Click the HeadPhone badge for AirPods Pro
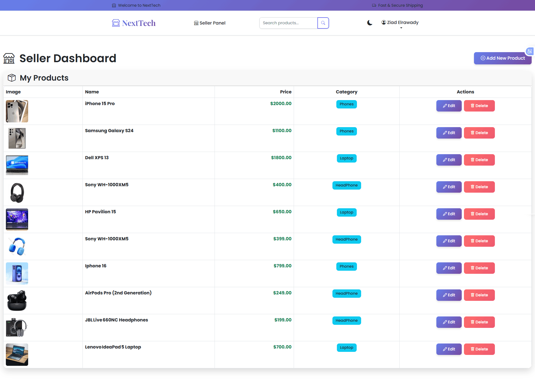Image resolution: width=535 pixels, height=392 pixels. click(x=346, y=293)
